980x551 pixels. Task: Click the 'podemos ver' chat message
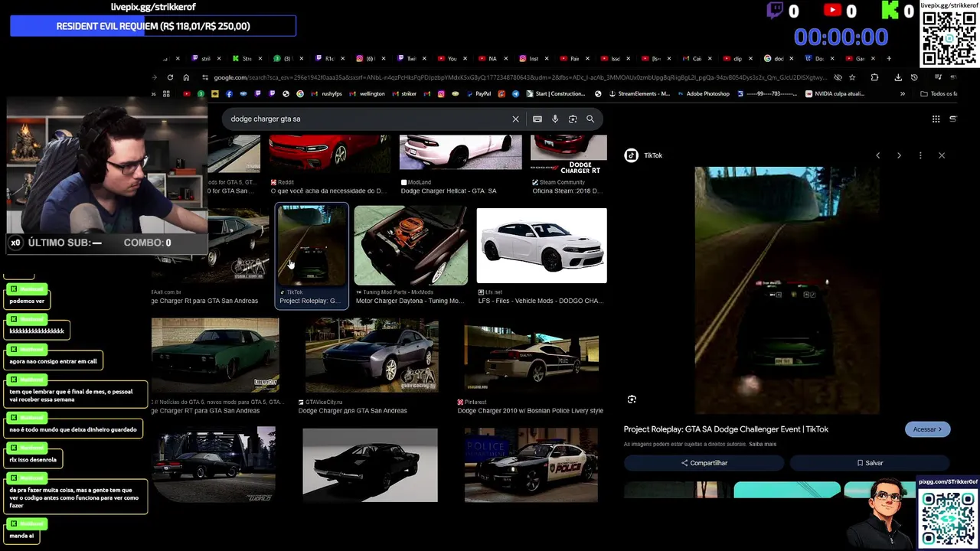point(27,301)
